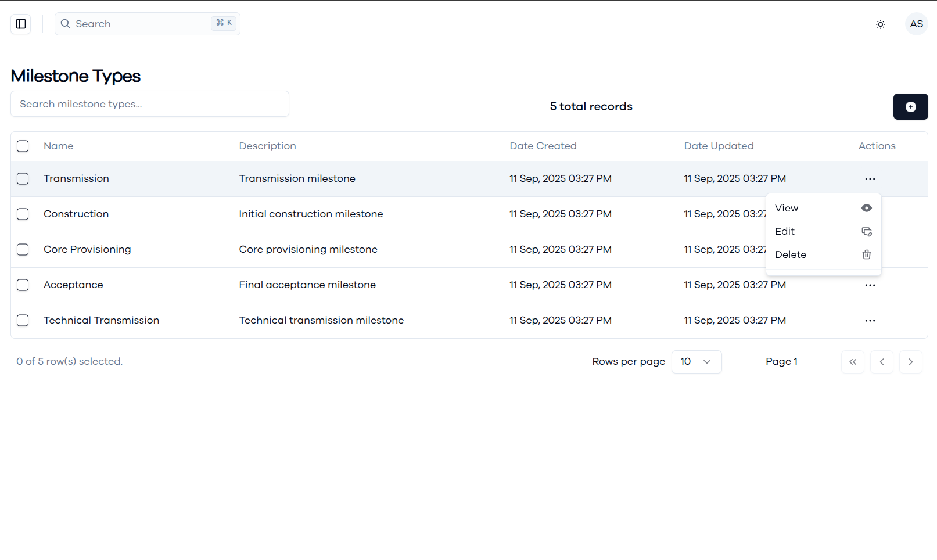Click the 0 of 5 rows selected text
The image size is (937, 560).
pos(69,362)
